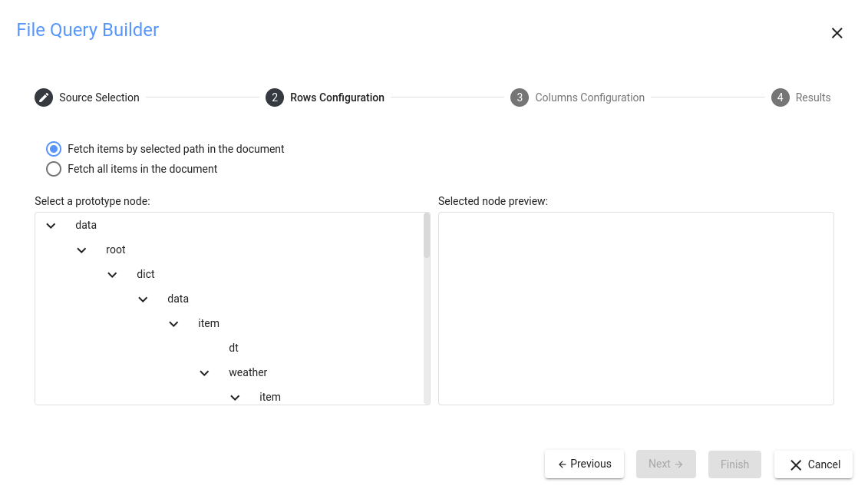This screenshot has width=868, height=499.
Task: Return to Source Selection step label
Action: pos(99,97)
